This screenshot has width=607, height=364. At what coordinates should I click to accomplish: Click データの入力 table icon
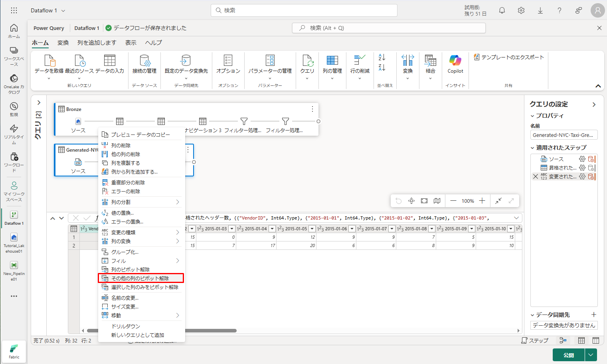click(x=110, y=64)
